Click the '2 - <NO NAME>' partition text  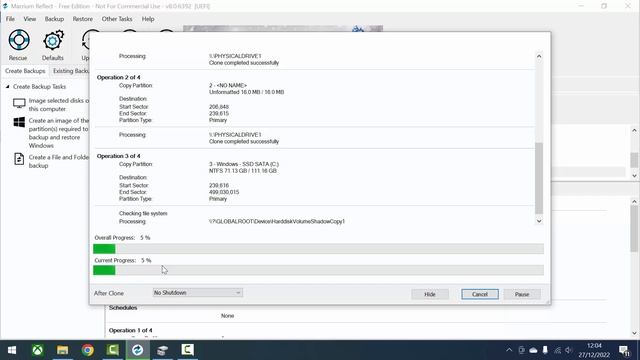pyautogui.click(x=228, y=85)
